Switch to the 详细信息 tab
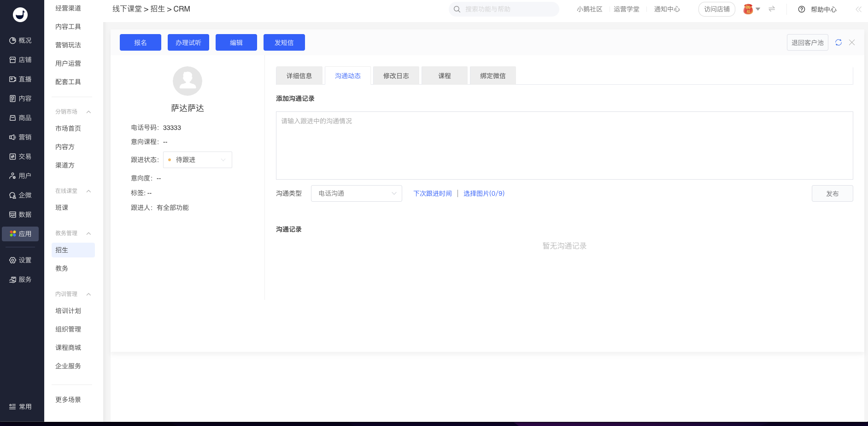The width and height of the screenshot is (868, 426). pos(299,76)
